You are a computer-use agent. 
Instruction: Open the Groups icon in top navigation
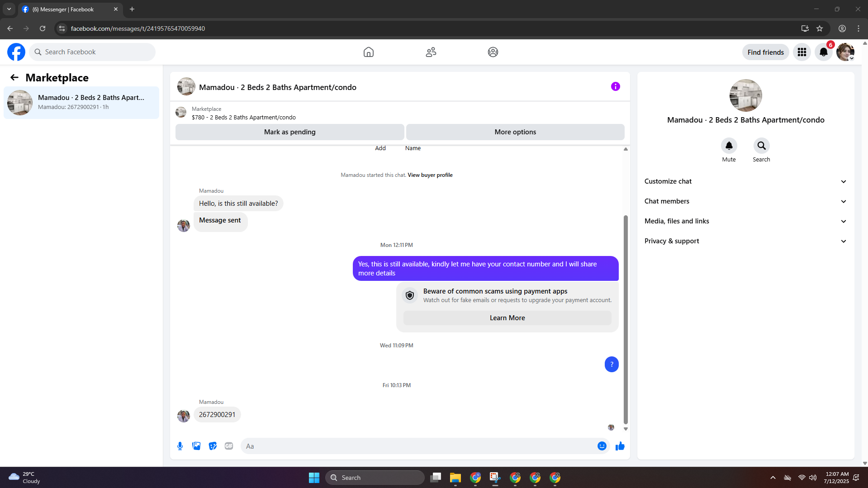coord(493,52)
